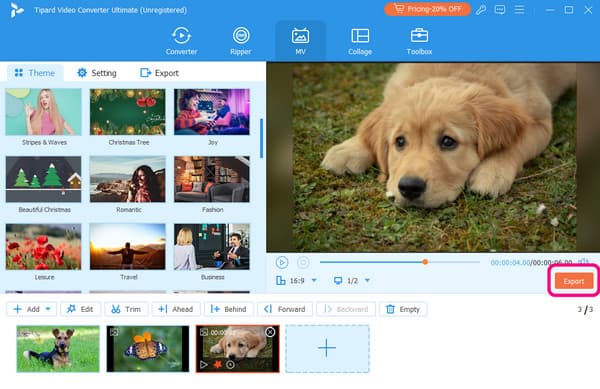The image size is (600, 389).
Task: Select the German shepherd dog clip
Action: (x=58, y=349)
